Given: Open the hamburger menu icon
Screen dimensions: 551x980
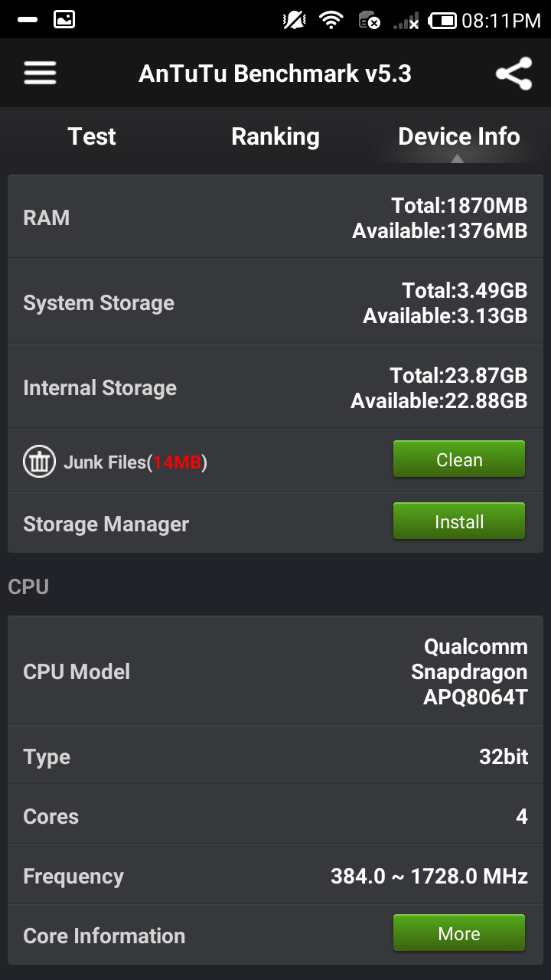Looking at the screenshot, I should 40,73.
